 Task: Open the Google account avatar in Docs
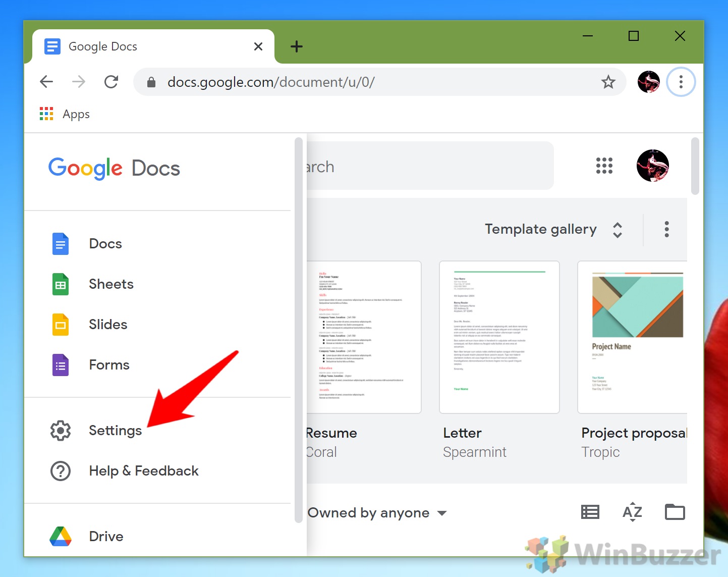[x=653, y=166]
